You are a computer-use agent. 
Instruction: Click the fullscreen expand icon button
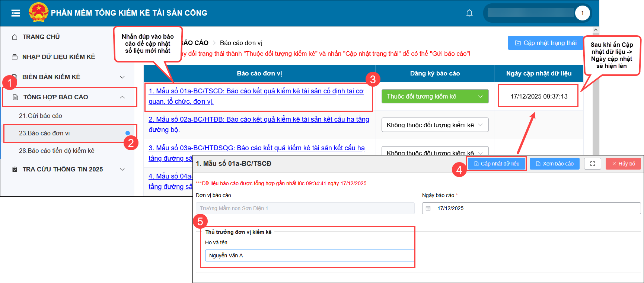pyautogui.click(x=592, y=164)
